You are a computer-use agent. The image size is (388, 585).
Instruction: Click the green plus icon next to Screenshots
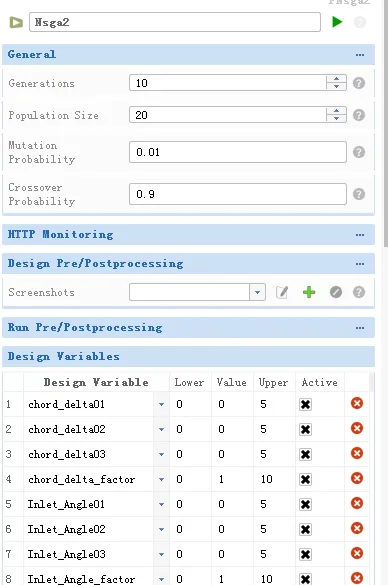309,292
